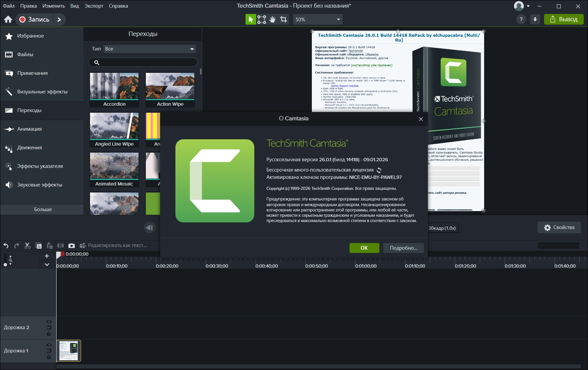Screen dimensions: 588x370
Task: Step back with the previous frame button
Action: pos(149,228)
